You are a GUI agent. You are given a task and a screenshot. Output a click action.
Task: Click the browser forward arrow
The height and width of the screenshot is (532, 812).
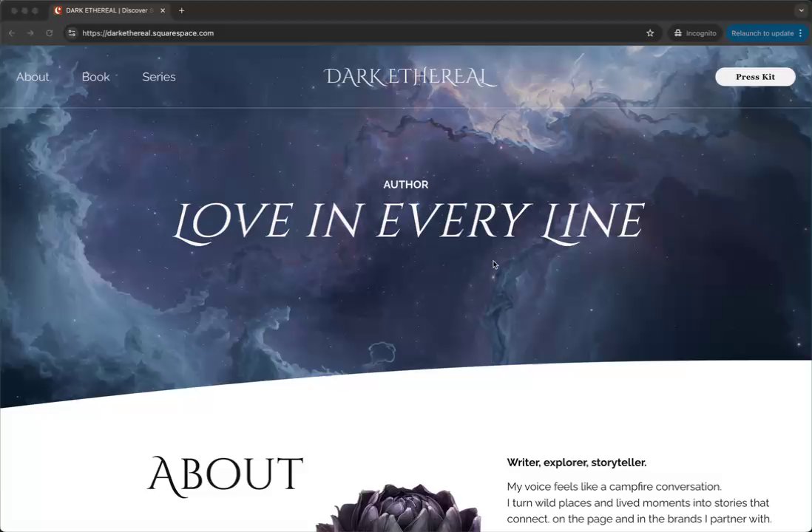click(x=30, y=33)
